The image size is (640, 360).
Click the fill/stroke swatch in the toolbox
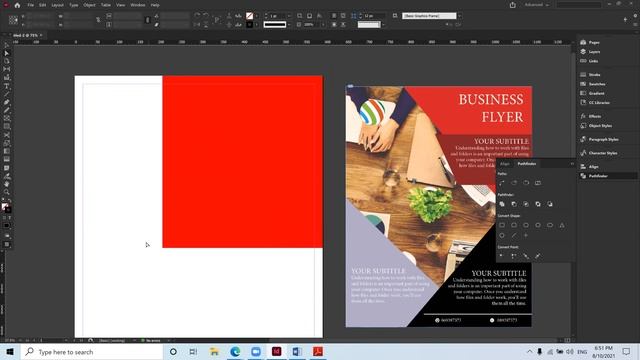tap(6, 207)
